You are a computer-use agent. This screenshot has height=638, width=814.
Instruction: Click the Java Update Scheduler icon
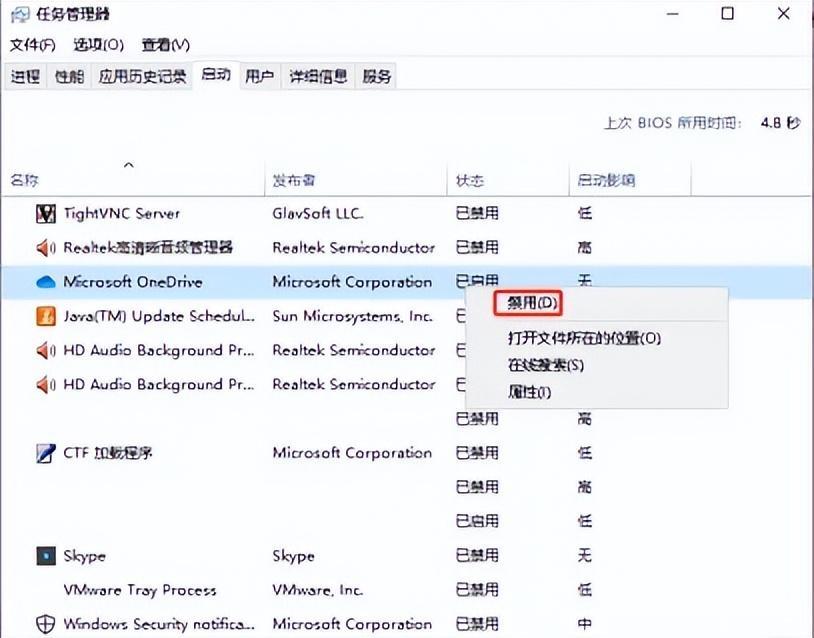pyautogui.click(x=46, y=316)
